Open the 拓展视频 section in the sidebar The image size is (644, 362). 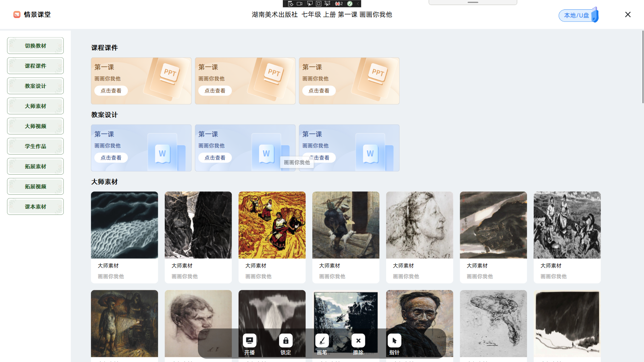(x=35, y=186)
